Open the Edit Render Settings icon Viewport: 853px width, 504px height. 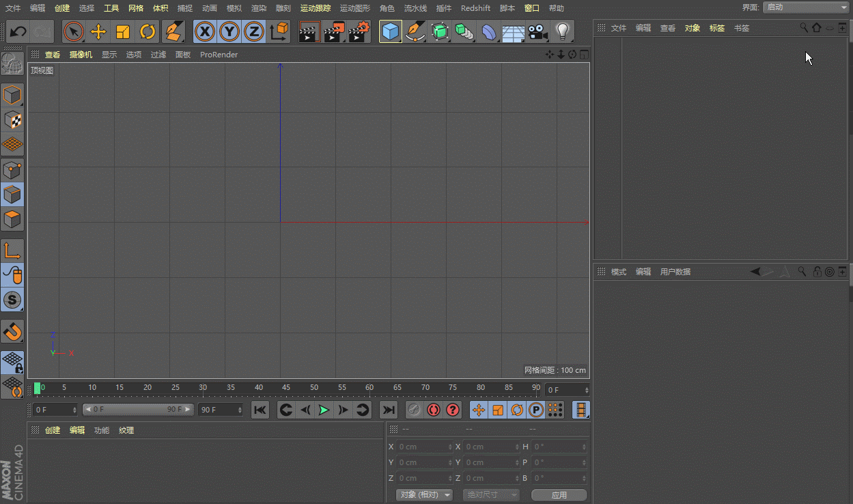pos(359,32)
